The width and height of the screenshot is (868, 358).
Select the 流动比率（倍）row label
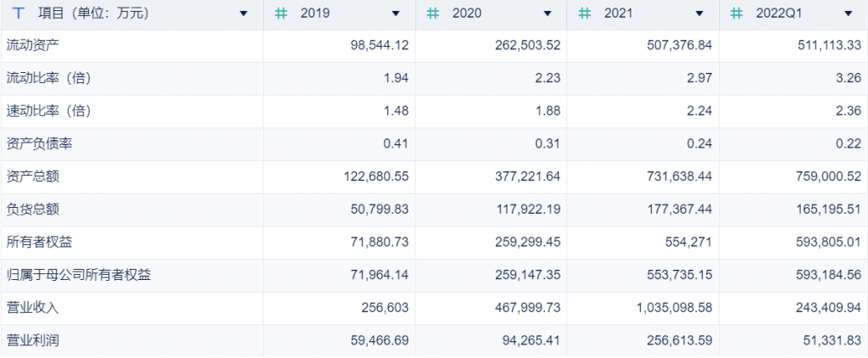click(48, 78)
